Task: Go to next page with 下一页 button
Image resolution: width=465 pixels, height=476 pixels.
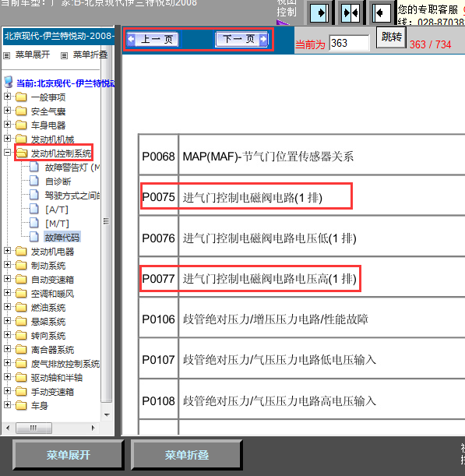Action: coord(241,39)
